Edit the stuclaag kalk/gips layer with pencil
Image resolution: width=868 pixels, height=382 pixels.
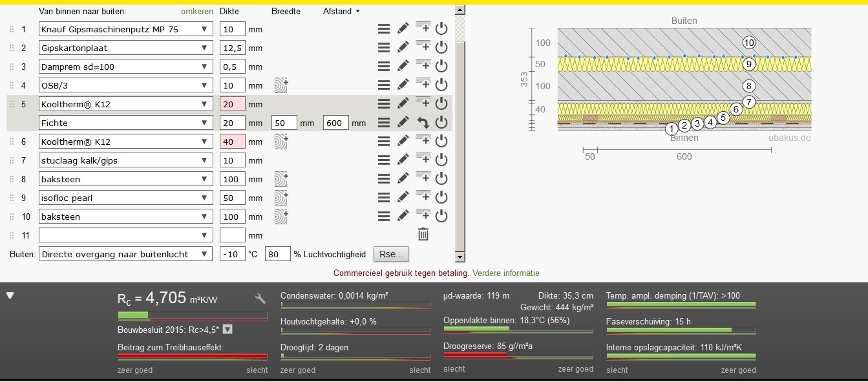pos(403,160)
